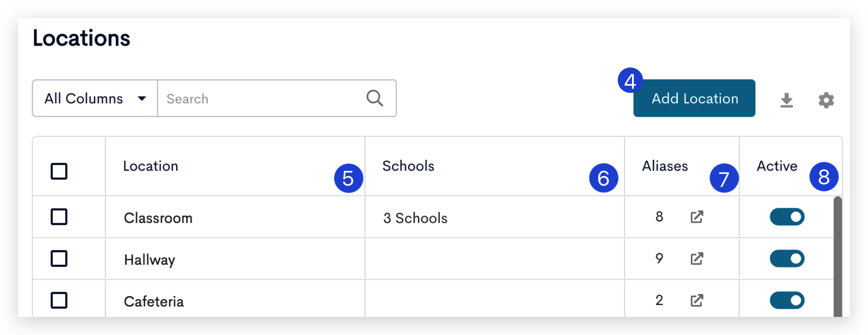This screenshot has height=335, width=868.
Task: Open table settings gear icon
Action: [x=826, y=100]
